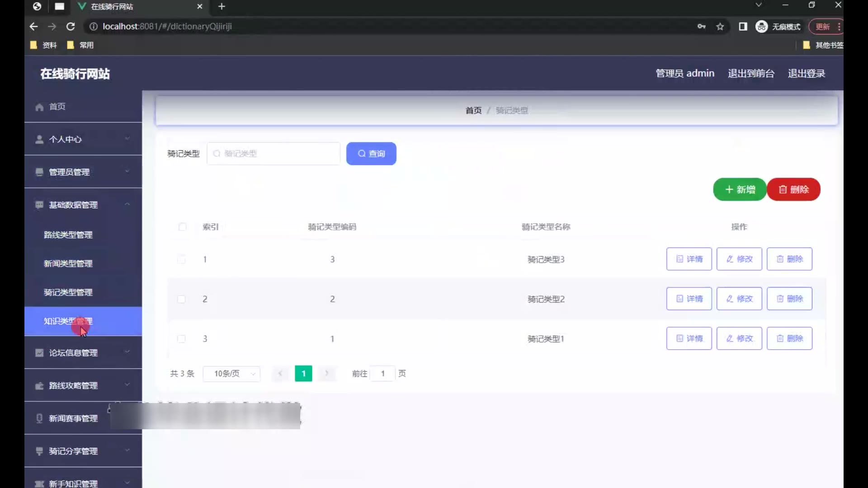Check the checkbox for row 骑记类型3

(181, 259)
